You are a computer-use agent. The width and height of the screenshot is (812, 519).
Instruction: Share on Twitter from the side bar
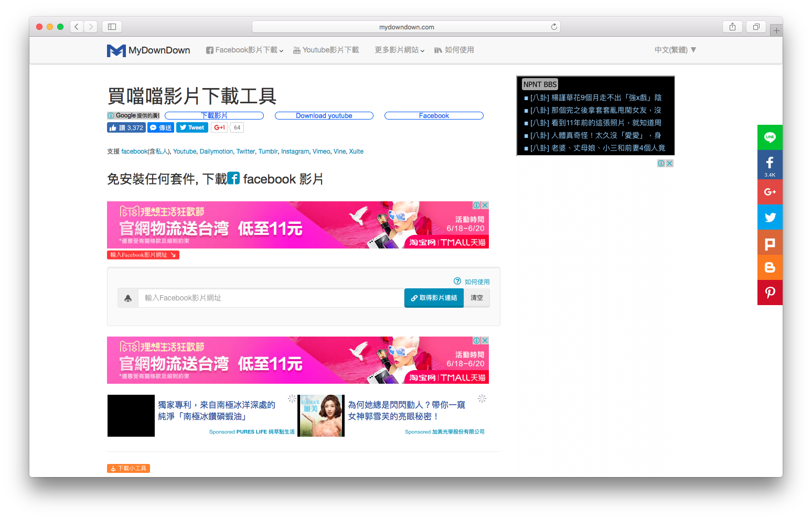click(x=770, y=217)
